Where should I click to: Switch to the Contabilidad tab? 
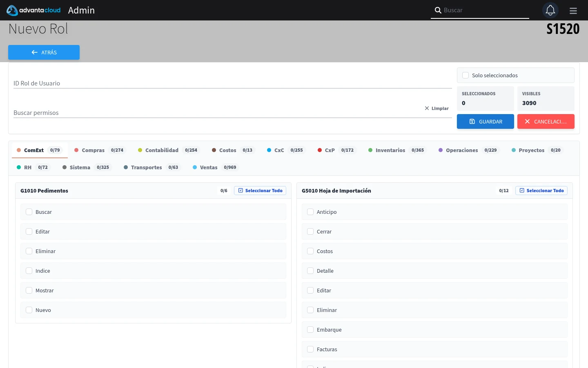(169, 150)
